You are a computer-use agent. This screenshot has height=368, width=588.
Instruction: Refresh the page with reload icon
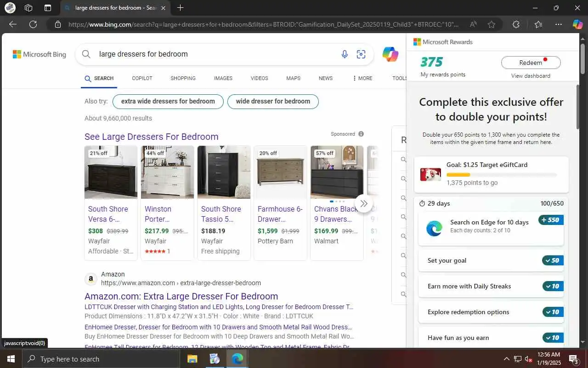tap(33, 24)
